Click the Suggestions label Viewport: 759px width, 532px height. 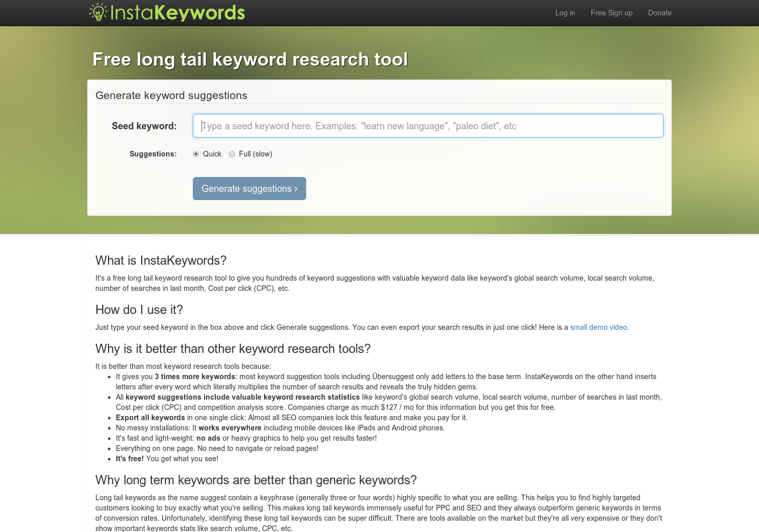[153, 154]
